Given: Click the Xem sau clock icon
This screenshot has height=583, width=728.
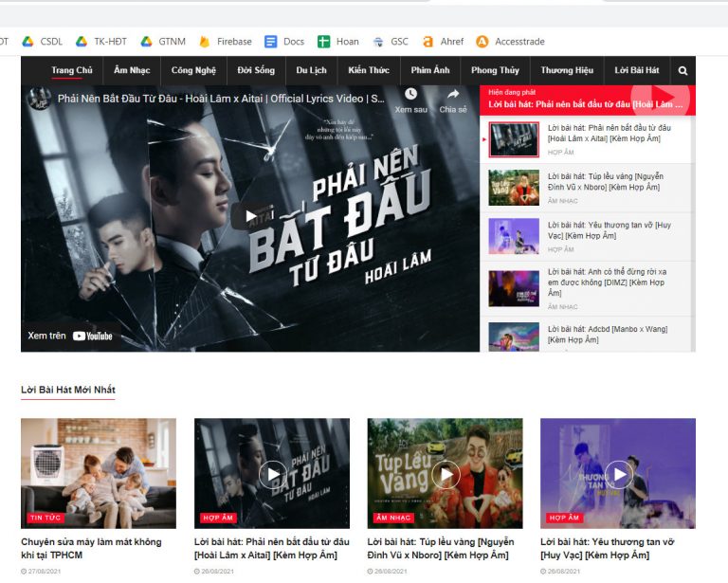Looking at the screenshot, I should coord(410,94).
